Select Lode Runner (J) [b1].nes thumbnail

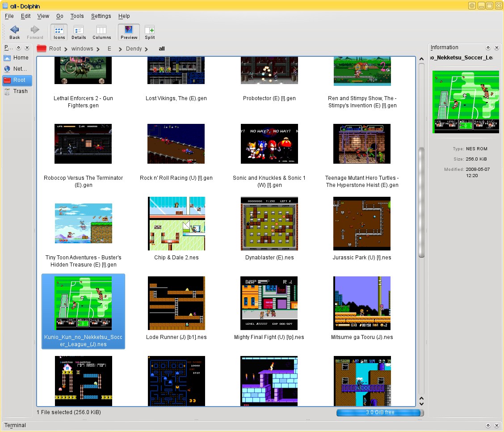click(x=176, y=303)
